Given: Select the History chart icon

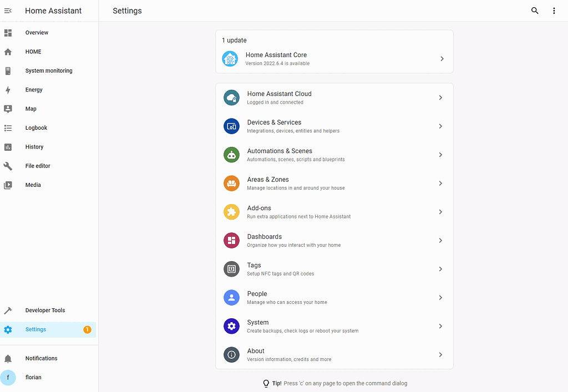Looking at the screenshot, I should click(x=8, y=146).
